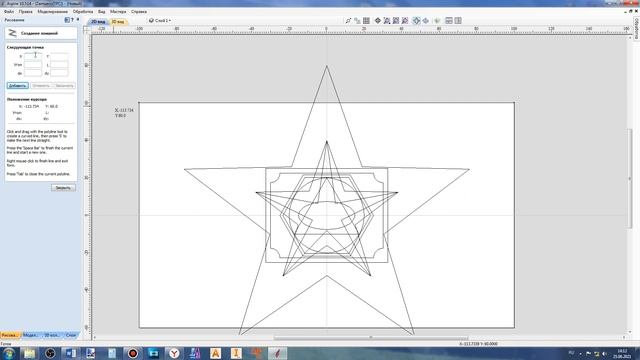
Task: Open the Мастера menu
Action: pos(118,12)
